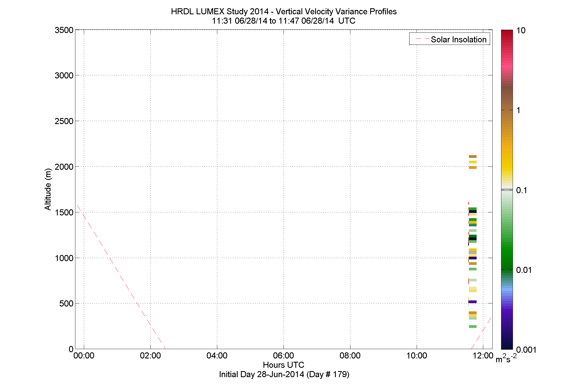The image size is (577, 392).
Task: Click the colorbar label 1
Action: pyautogui.click(x=518, y=110)
